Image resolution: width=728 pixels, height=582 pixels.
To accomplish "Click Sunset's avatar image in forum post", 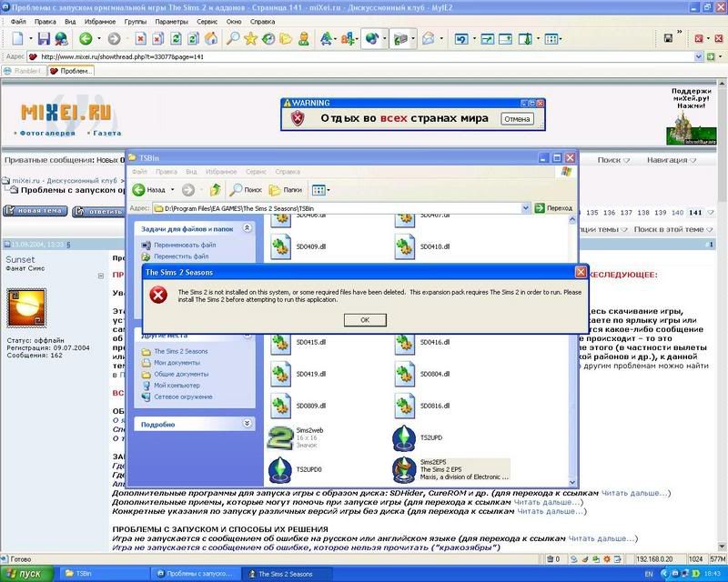I will click(26, 307).
